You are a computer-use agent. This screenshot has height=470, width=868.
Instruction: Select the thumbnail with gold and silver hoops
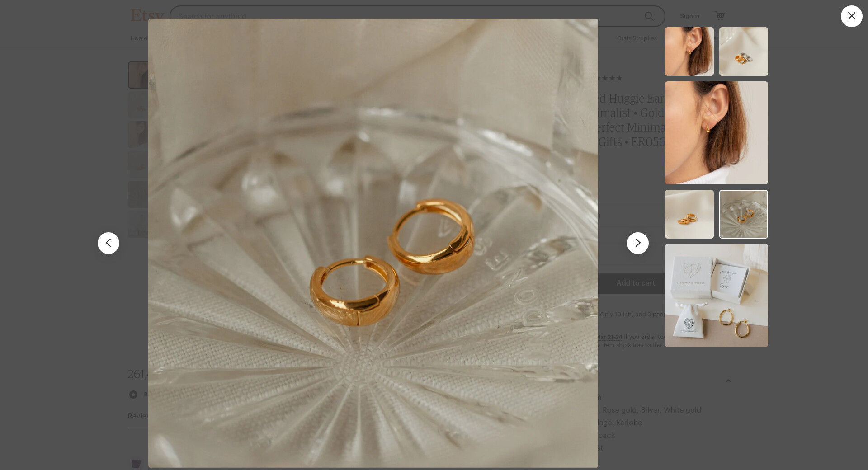pyautogui.click(x=744, y=52)
